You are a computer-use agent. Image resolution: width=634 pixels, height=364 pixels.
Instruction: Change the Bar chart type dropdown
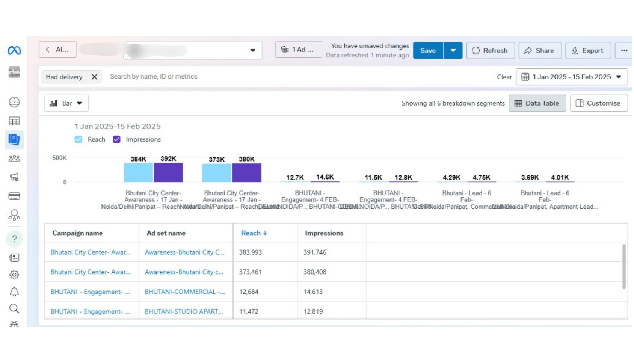point(66,103)
